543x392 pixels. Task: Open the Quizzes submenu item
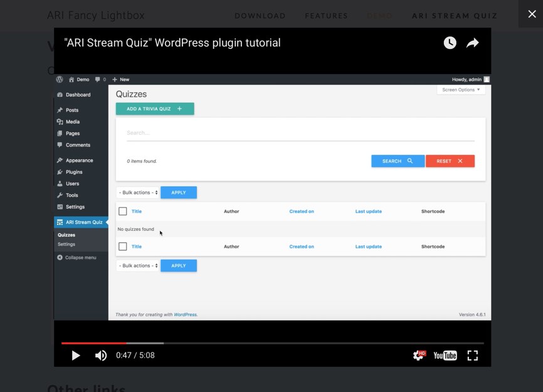tap(66, 235)
